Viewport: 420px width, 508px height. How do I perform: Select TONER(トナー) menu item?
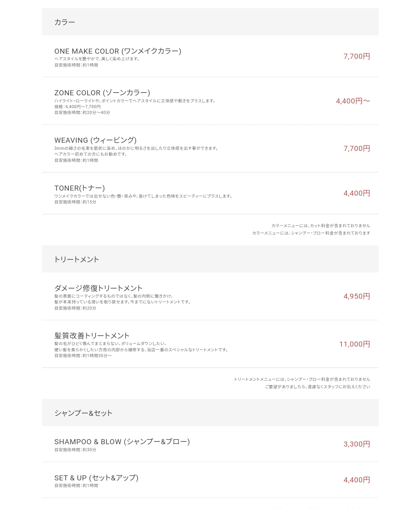[x=80, y=188]
